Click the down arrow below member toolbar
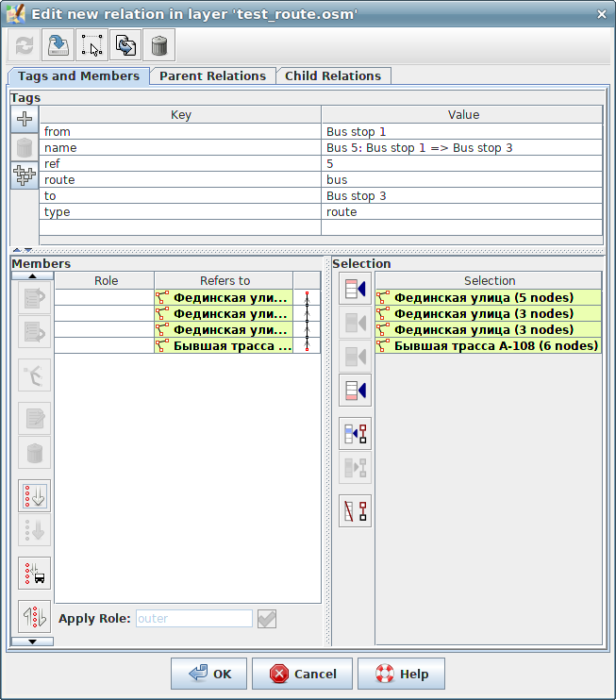Viewport: 616px width, 700px height. click(x=32, y=642)
